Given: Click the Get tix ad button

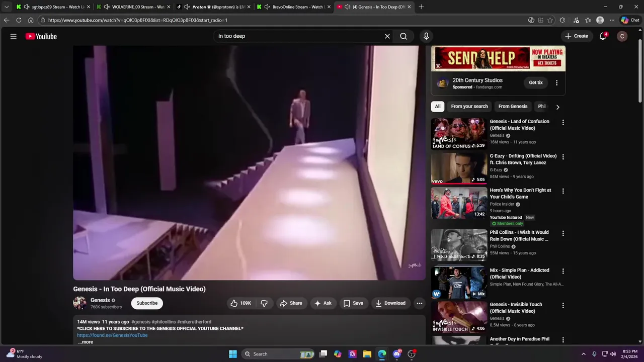Looking at the screenshot, I should pos(536,82).
